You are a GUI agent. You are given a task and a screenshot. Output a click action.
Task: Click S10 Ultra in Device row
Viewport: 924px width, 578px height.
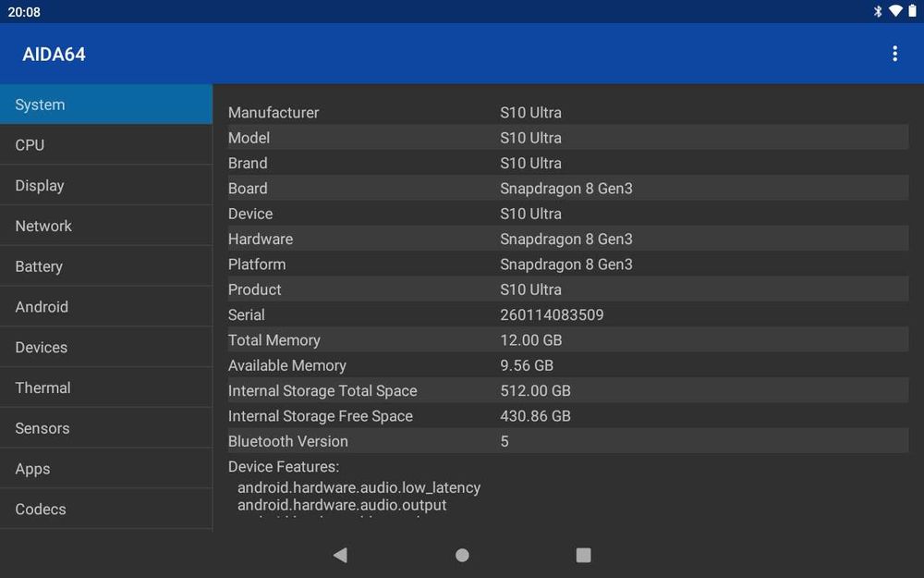point(530,215)
